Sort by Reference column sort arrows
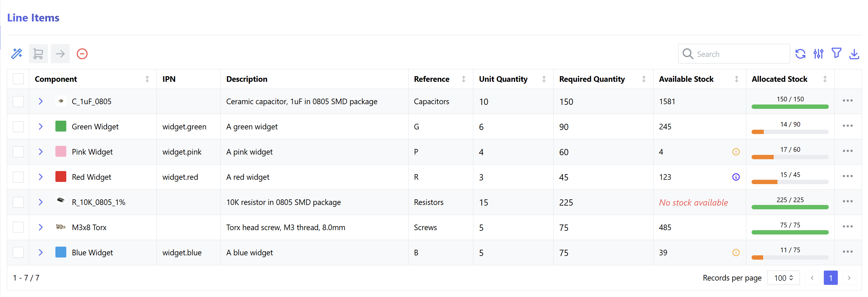The height and width of the screenshot is (297, 868). coord(464,79)
